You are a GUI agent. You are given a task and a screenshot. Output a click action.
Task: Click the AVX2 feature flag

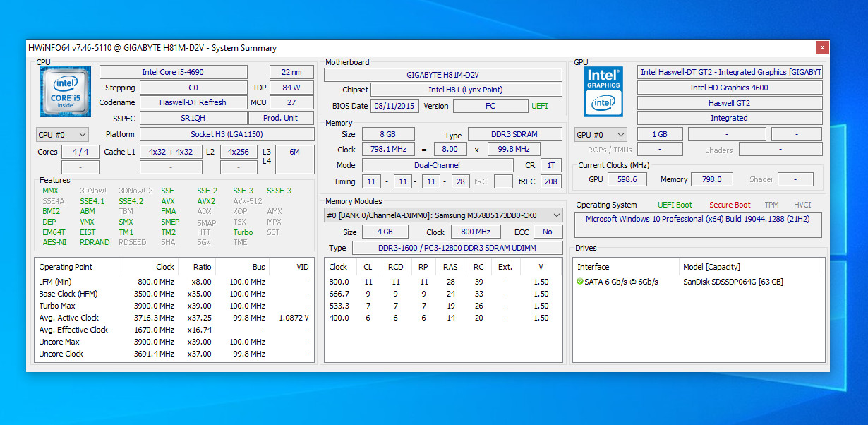[x=206, y=201]
